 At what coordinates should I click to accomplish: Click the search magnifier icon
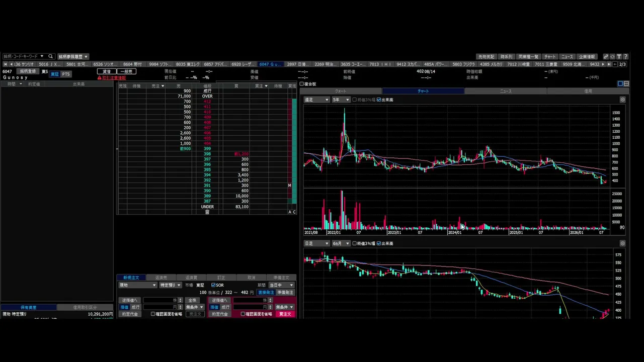coord(50,56)
